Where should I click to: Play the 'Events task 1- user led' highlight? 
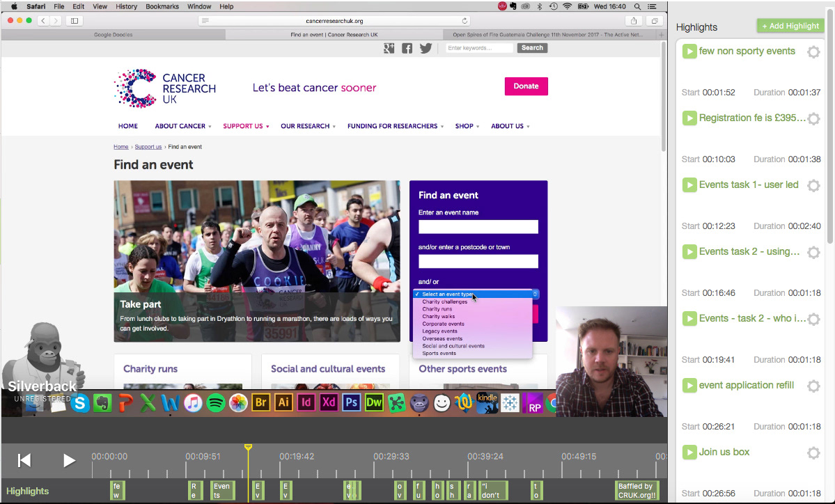click(x=689, y=184)
